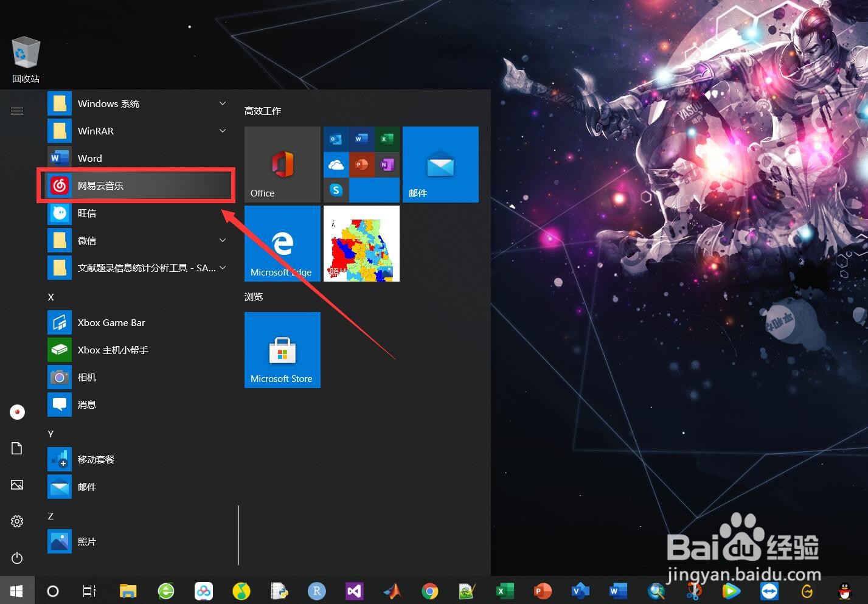The image size is (868, 604).
Task: Open the Power options button
Action: tap(17, 558)
